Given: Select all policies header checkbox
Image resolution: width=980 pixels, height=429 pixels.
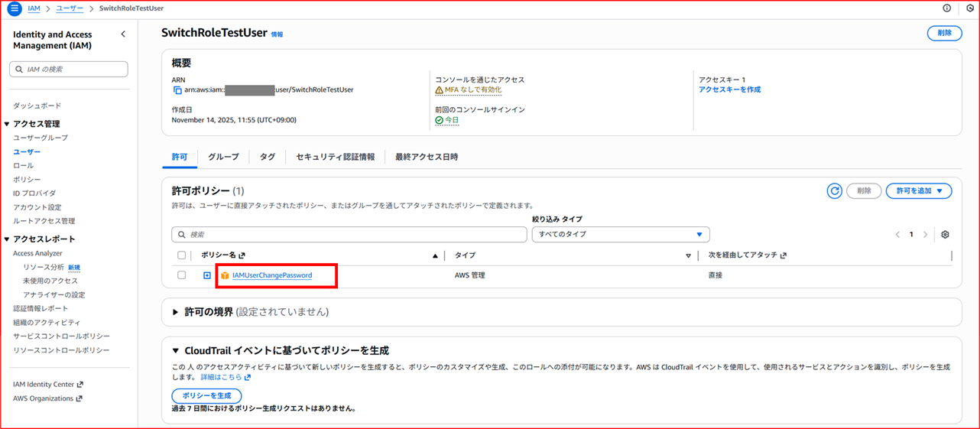Looking at the screenshot, I should click(x=181, y=255).
